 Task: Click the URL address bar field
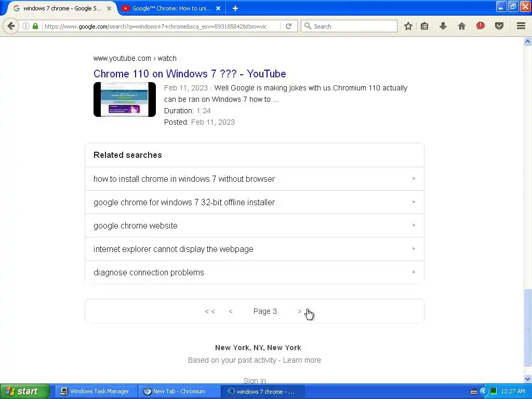pos(161,26)
